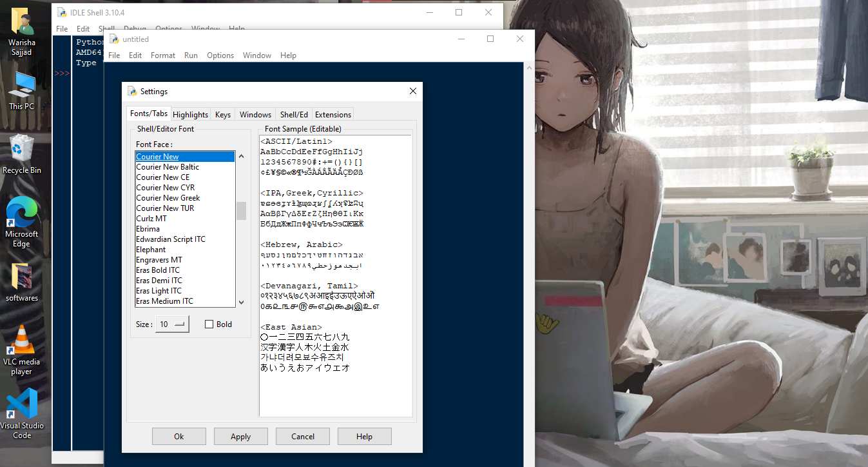This screenshot has height=467, width=868.
Task: Launch Visual Studio Code desktop shortcut
Action: [x=22, y=413]
